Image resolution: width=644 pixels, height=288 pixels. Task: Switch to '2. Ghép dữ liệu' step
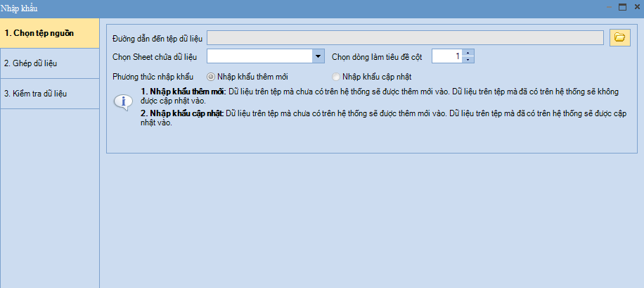pyautogui.click(x=50, y=63)
